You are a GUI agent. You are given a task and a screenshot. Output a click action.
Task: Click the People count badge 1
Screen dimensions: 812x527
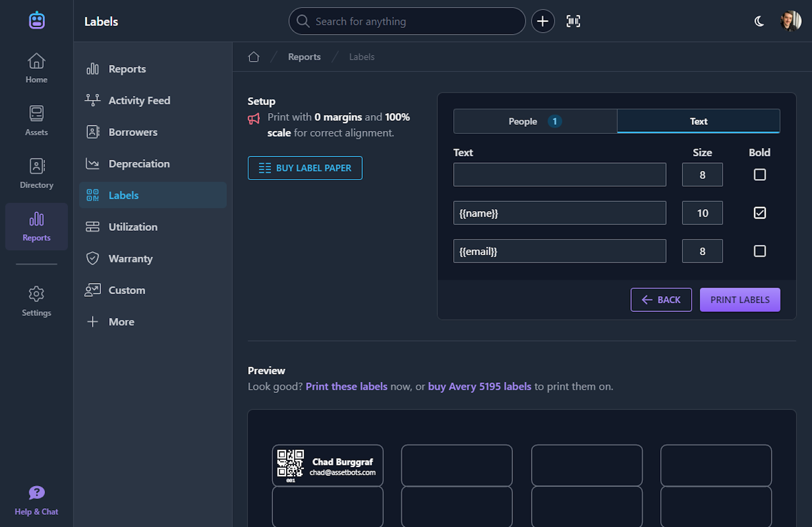(555, 121)
